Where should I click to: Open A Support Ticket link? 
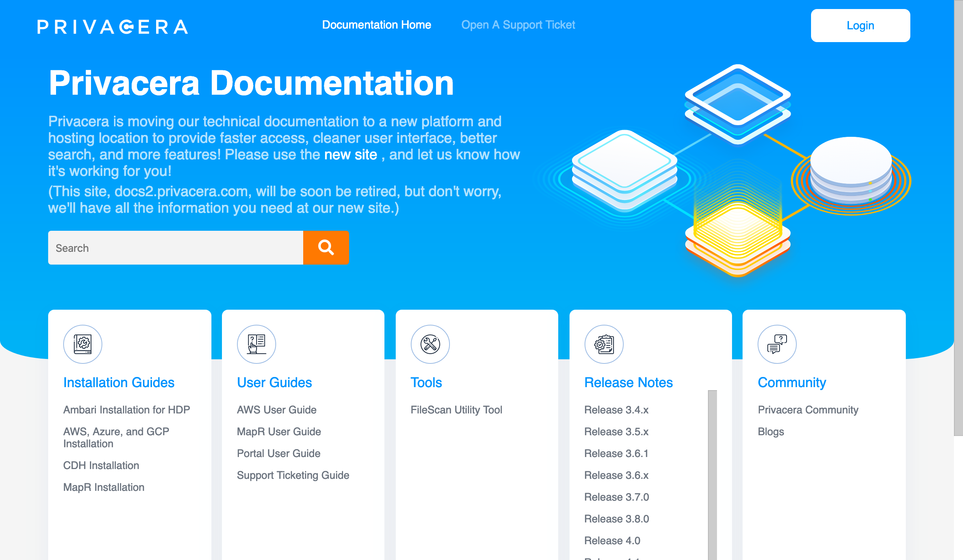coord(518,25)
